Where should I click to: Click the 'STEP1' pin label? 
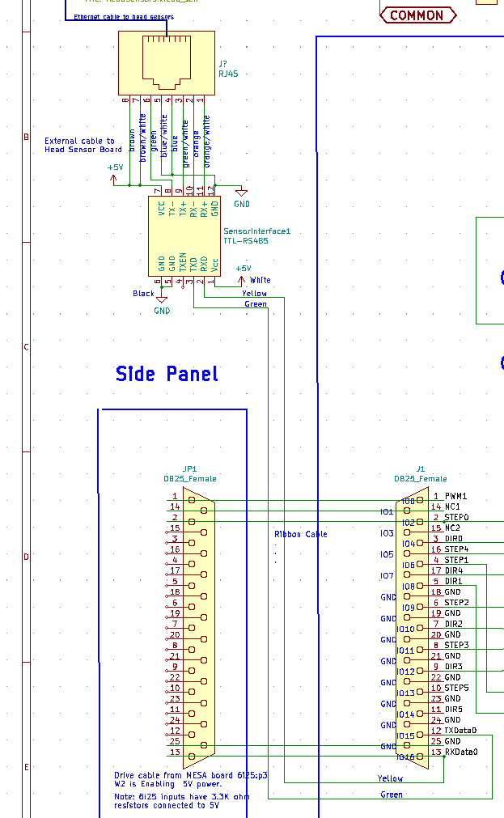456,560
